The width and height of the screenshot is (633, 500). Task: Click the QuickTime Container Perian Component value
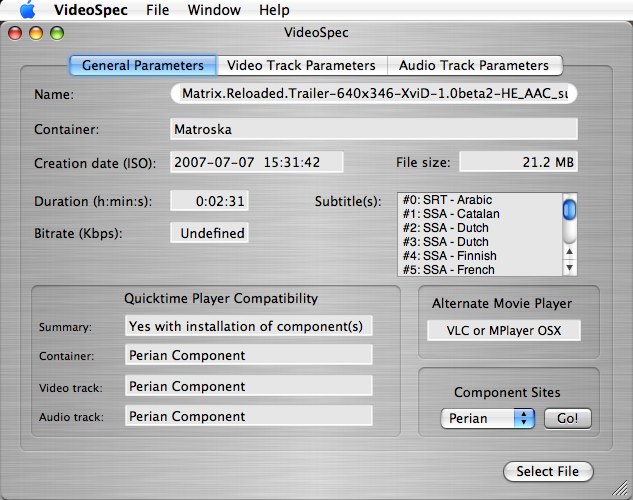(249, 355)
